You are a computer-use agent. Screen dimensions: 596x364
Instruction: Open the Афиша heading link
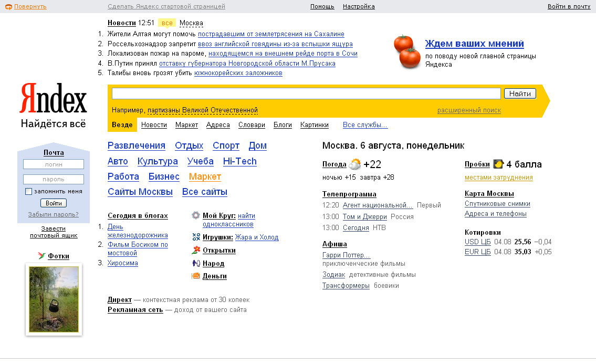334,244
